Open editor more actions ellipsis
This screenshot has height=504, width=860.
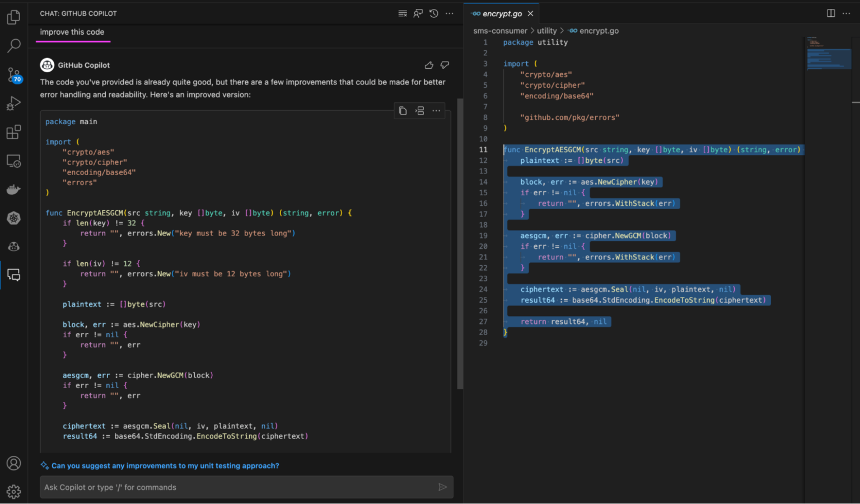847,13
